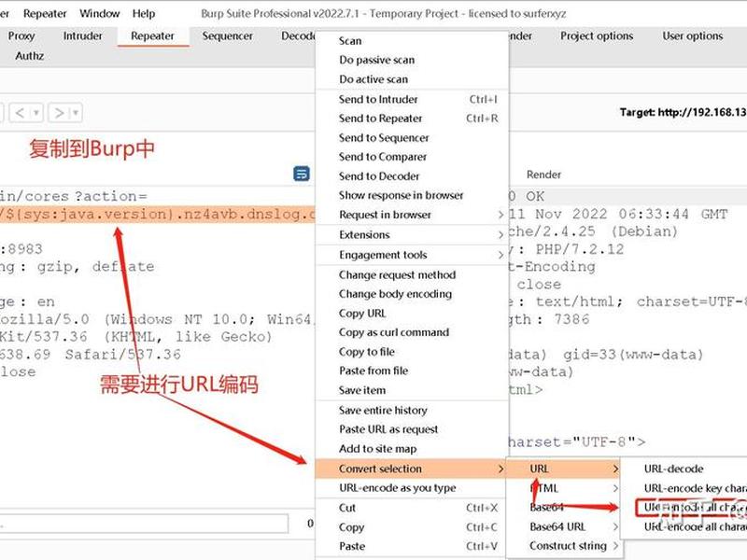The height and width of the screenshot is (560, 747).
Task: Expand the Request in browser submenu
Action: 412,215
